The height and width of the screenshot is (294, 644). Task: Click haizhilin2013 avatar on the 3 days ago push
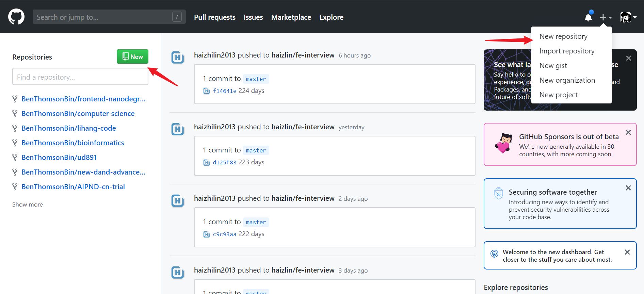point(178,273)
